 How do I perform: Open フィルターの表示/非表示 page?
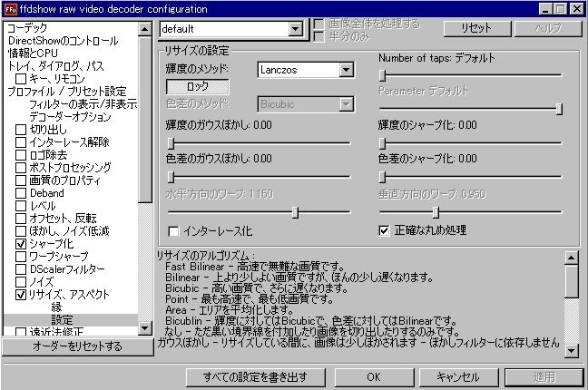[83, 104]
